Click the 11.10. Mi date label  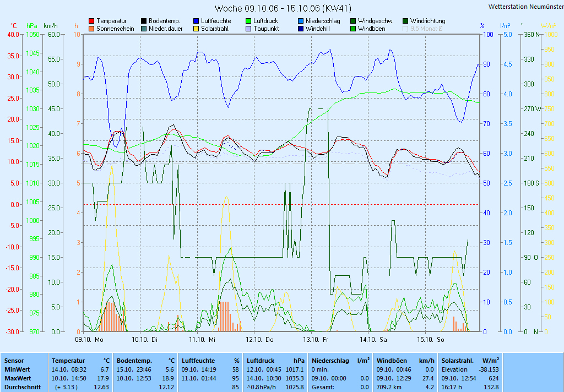point(202,340)
